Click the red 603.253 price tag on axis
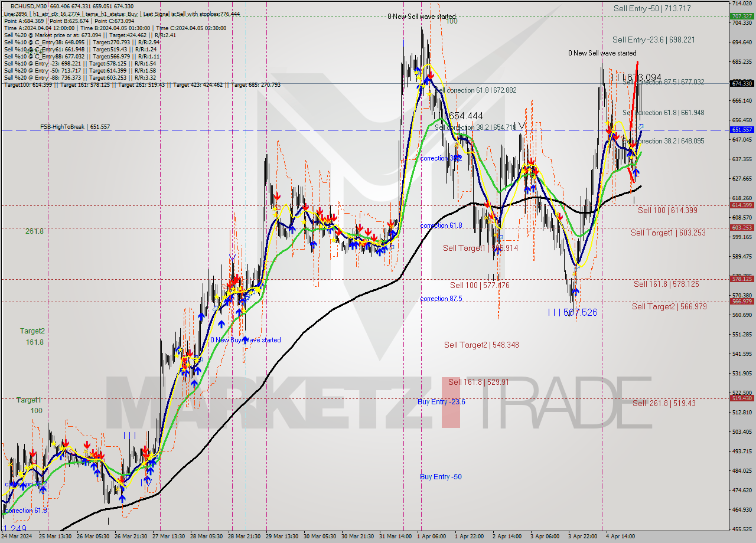This screenshot has width=756, height=543. pos(742,227)
